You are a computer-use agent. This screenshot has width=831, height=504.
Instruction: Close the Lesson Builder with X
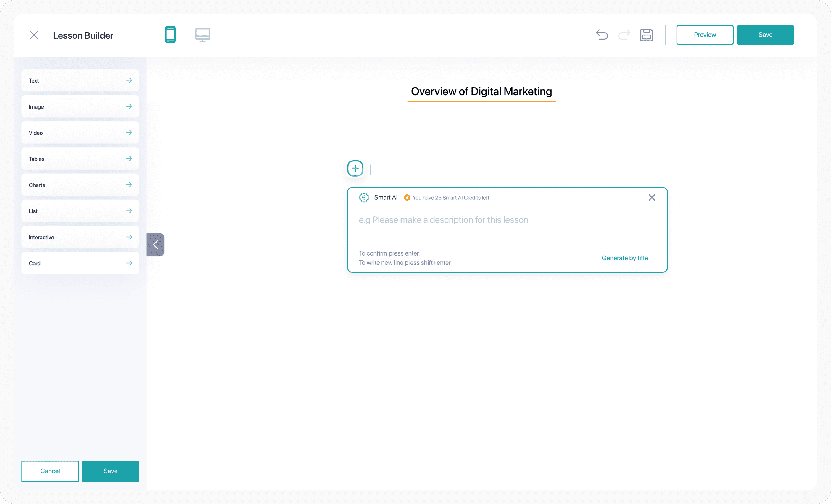pyautogui.click(x=34, y=35)
